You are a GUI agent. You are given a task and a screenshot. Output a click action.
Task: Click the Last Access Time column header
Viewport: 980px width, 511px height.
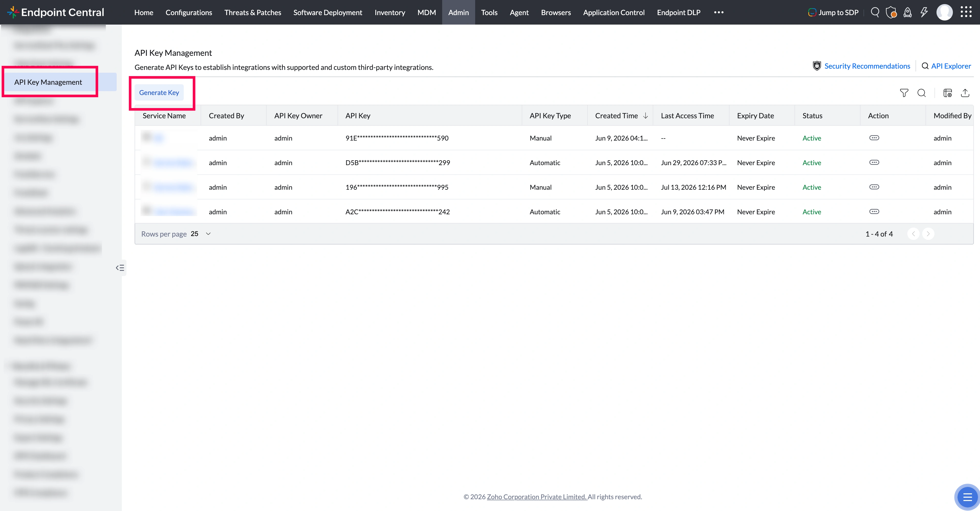point(687,116)
